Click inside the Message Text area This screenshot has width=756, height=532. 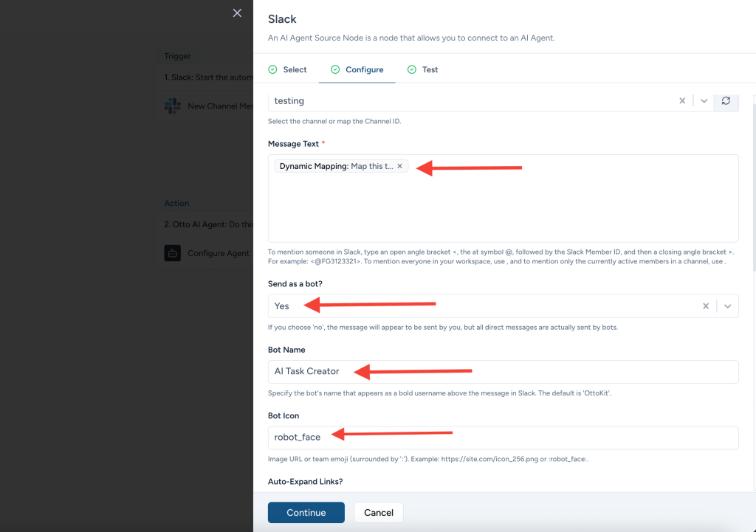coord(503,198)
